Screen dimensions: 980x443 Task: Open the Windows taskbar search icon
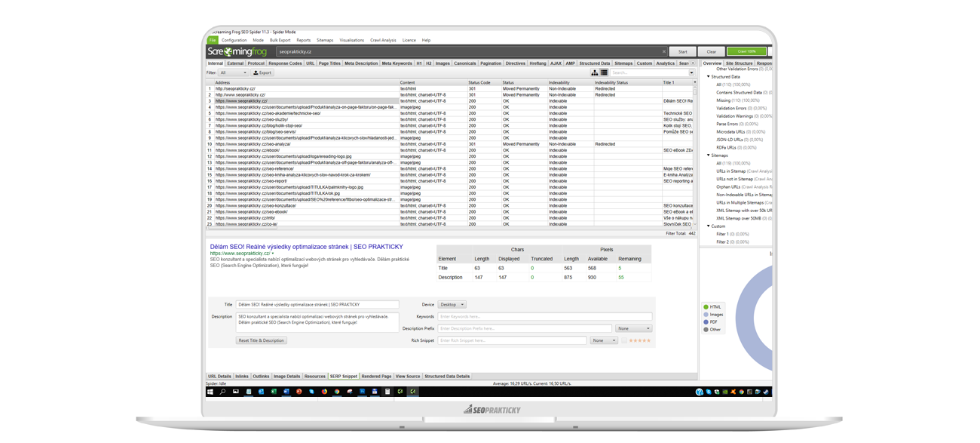(x=223, y=392)
